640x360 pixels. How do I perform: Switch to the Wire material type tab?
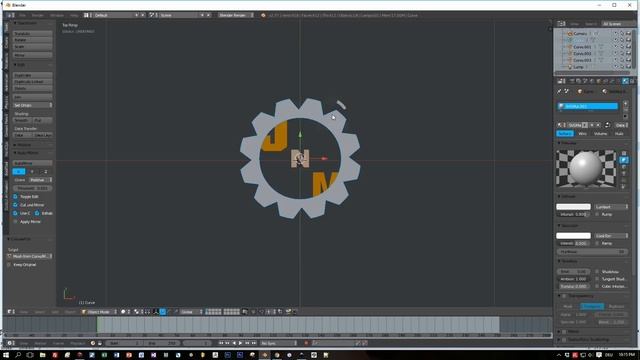tap(582, 133)
